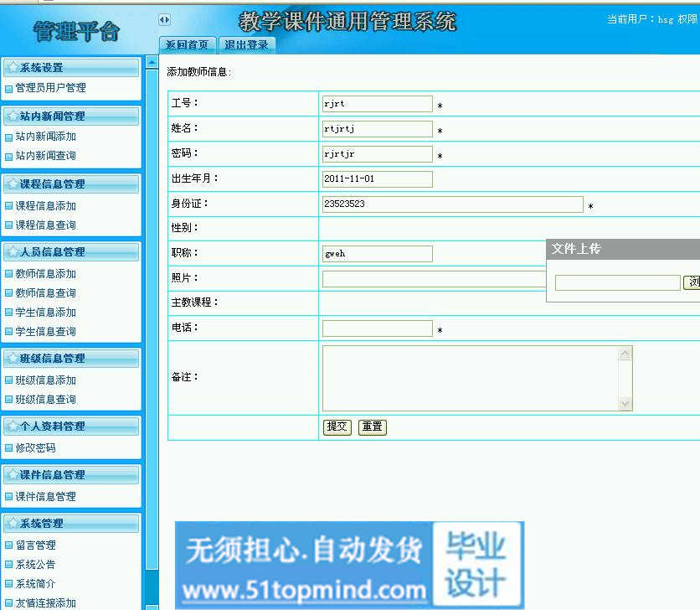Click 备注 textarea scroll up arrow
The width and height of the screenshot is (700, 610).
625,354
